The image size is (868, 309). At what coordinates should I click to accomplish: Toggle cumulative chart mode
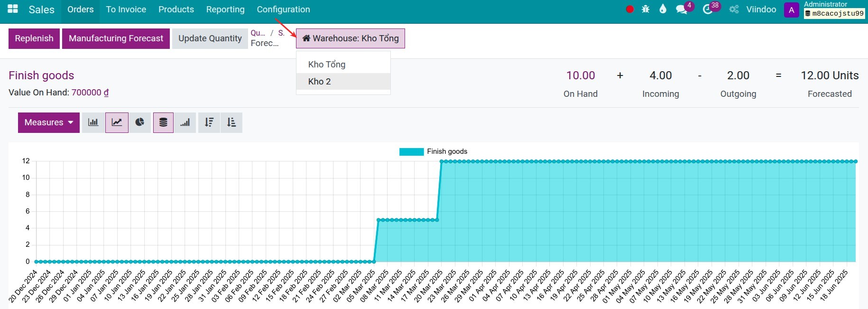[x=185, y=122]
